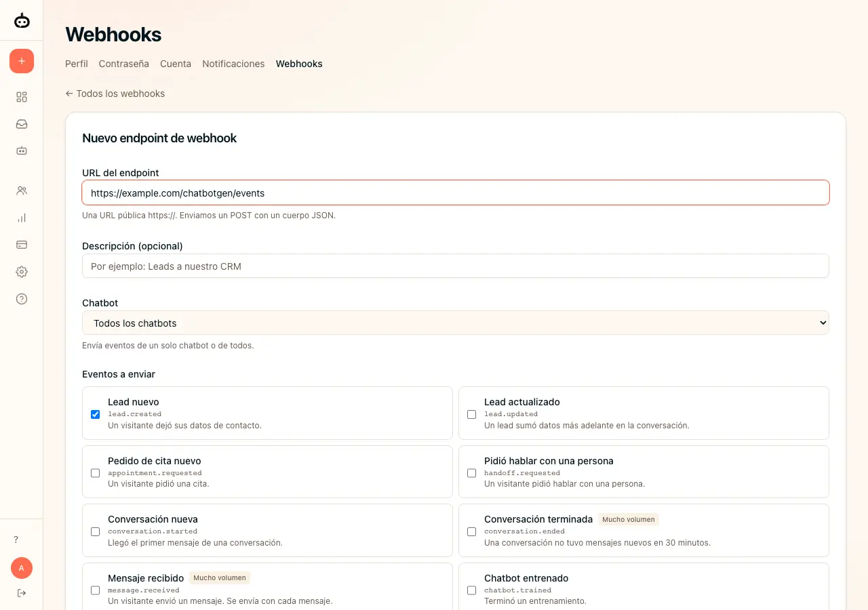Click the lead.created event code
The image size is (868, 610).
point(135,414)
